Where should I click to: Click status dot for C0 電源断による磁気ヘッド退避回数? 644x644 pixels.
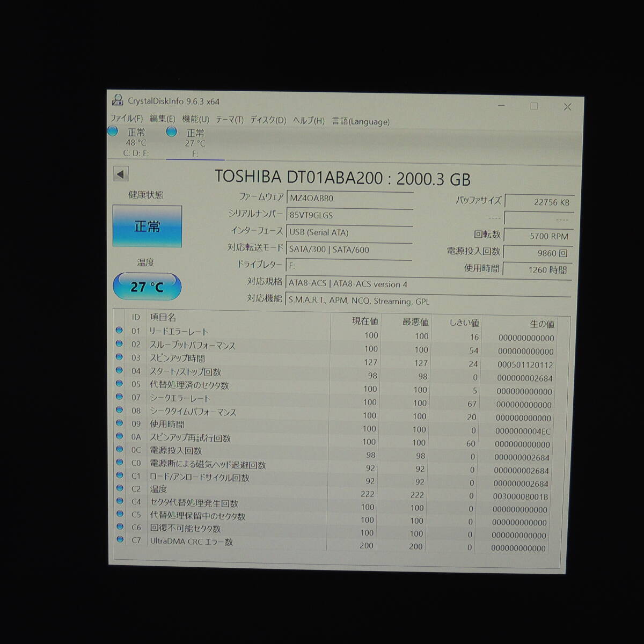pyautogui.click(x=119, y=462)
